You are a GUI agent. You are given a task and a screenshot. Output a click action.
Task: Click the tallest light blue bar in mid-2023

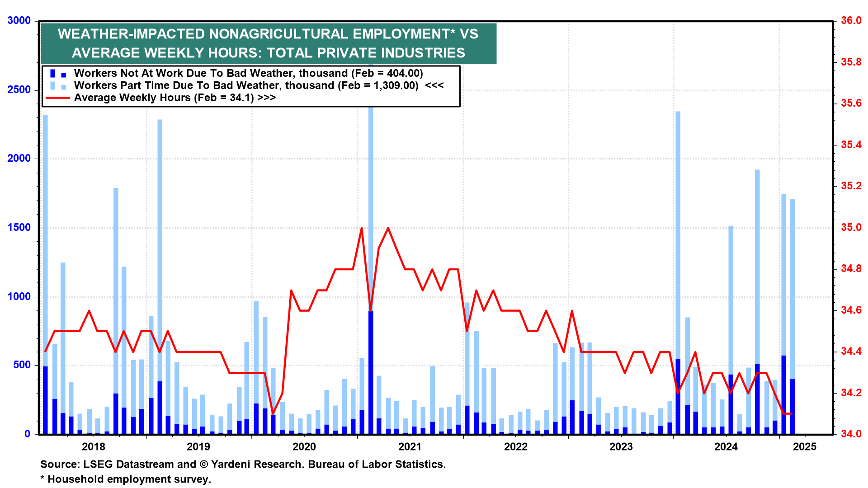[x=678, y=226]
